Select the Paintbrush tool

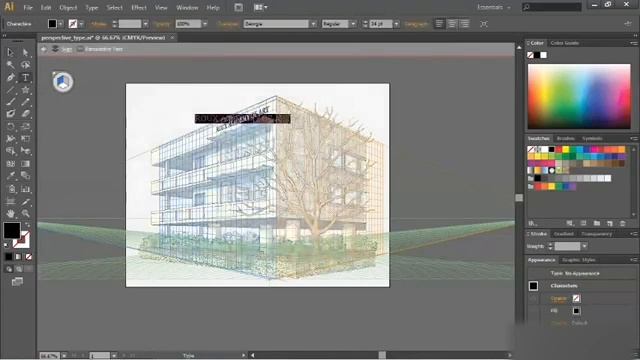coord(10,102)
